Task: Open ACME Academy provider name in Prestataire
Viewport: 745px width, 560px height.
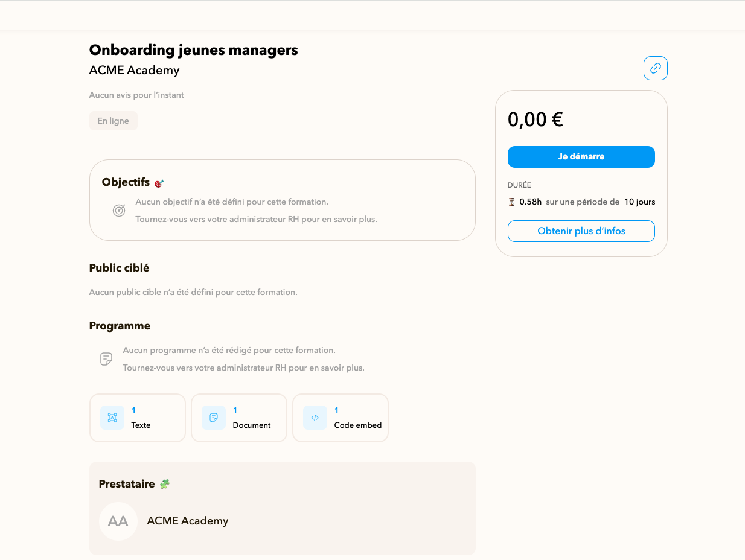Action: (x=188, y=521)
